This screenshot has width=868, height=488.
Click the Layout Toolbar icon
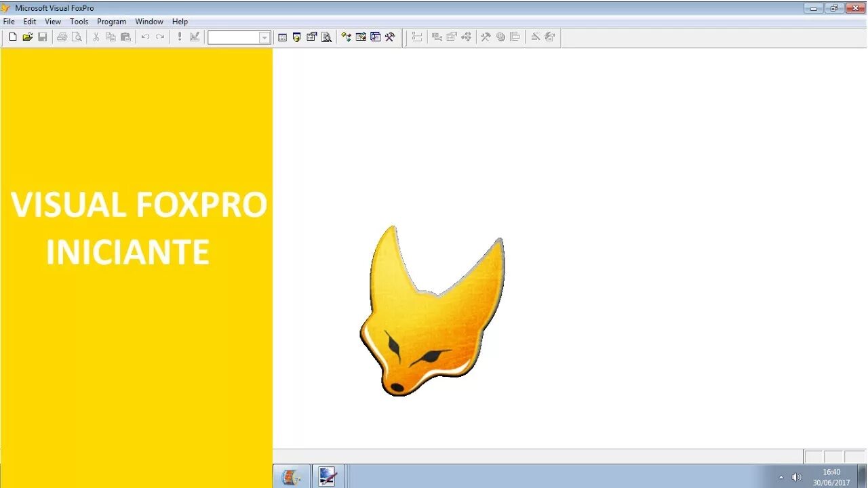click(x=515, y=37)
